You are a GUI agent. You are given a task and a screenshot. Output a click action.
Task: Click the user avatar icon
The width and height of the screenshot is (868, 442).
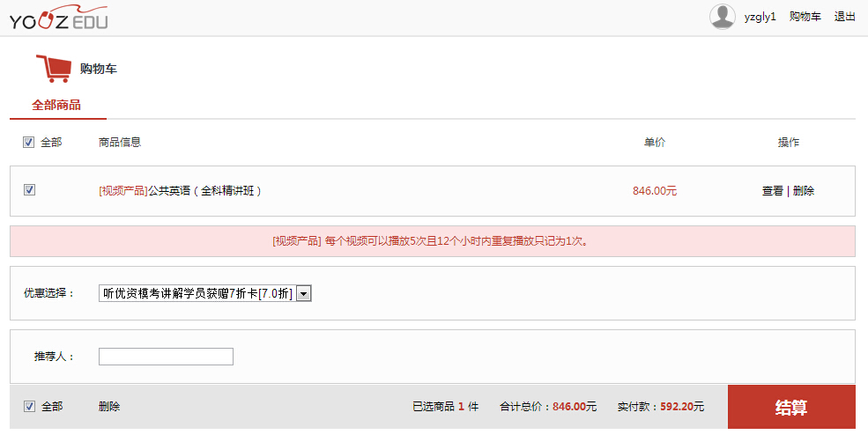(x=723, y=17)
